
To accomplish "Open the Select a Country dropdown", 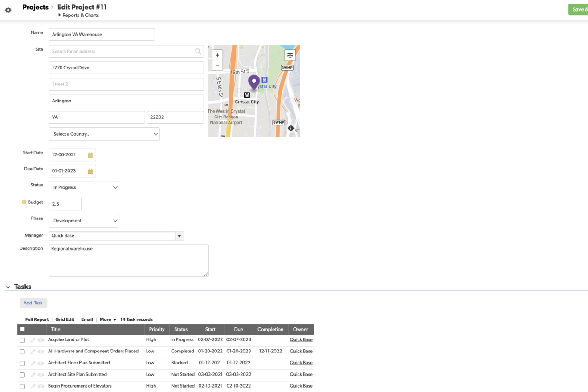I will click(104, 134).
